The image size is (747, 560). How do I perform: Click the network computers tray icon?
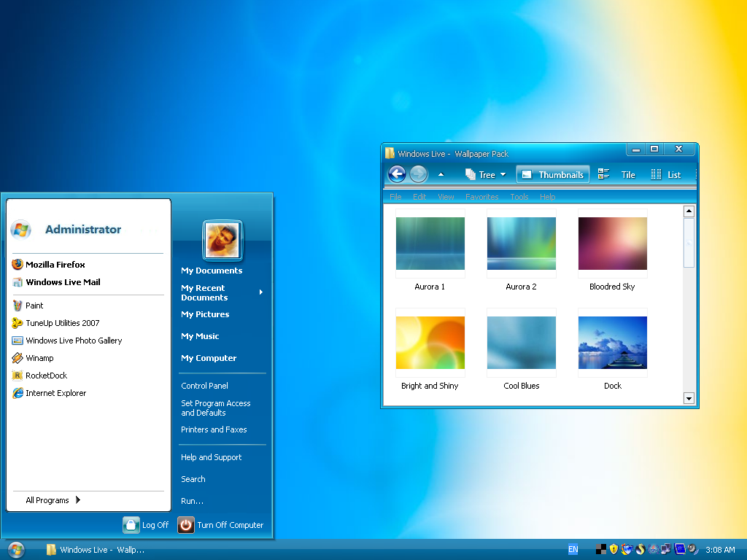[665, 549]
